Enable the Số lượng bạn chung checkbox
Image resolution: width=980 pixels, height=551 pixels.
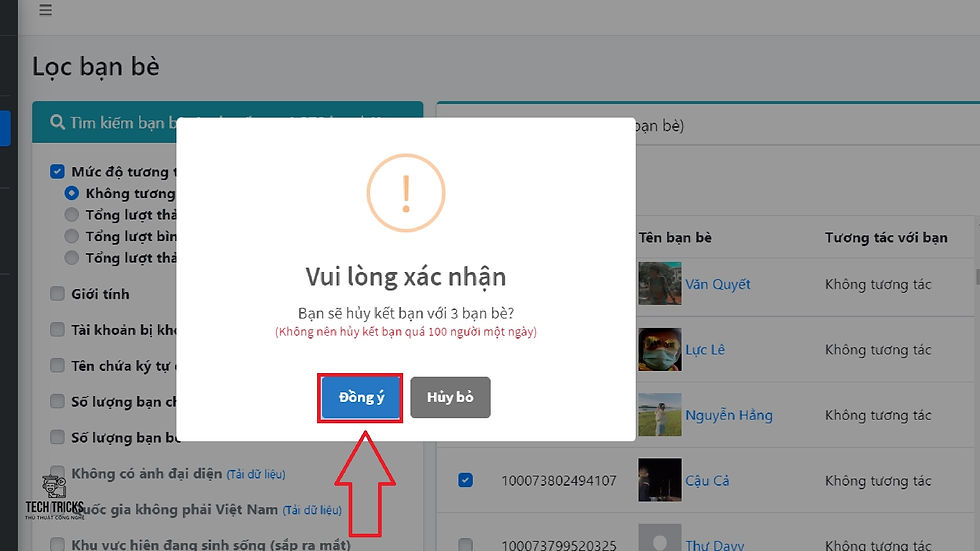58,401
